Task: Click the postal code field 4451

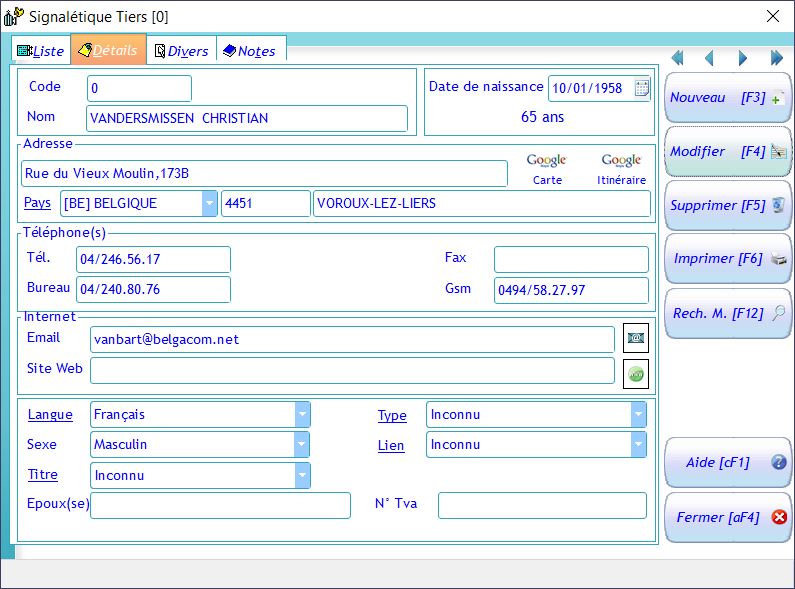Action: pos(266,203)
